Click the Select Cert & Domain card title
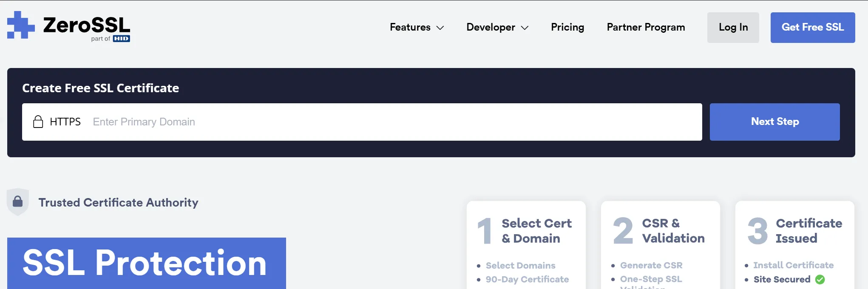This screenshot has height=289, width=868. [x=537, y=231]
